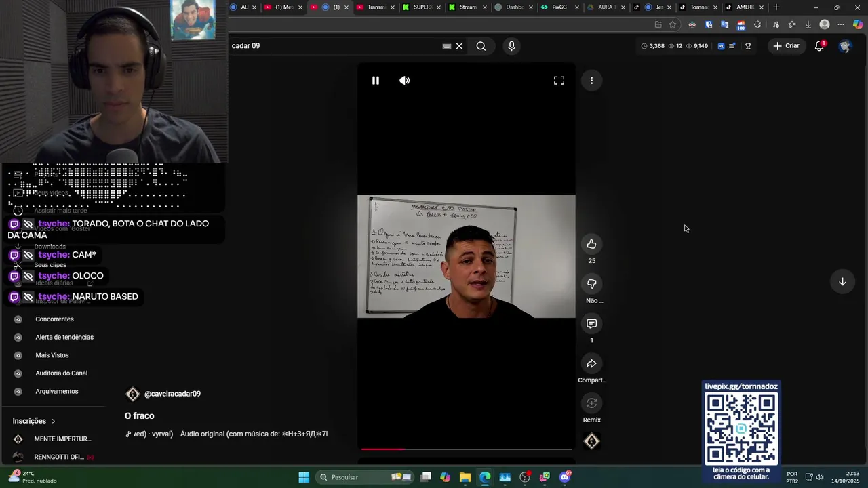
Task: Go to next Short with down arrow
Action: tap(842, 282)
